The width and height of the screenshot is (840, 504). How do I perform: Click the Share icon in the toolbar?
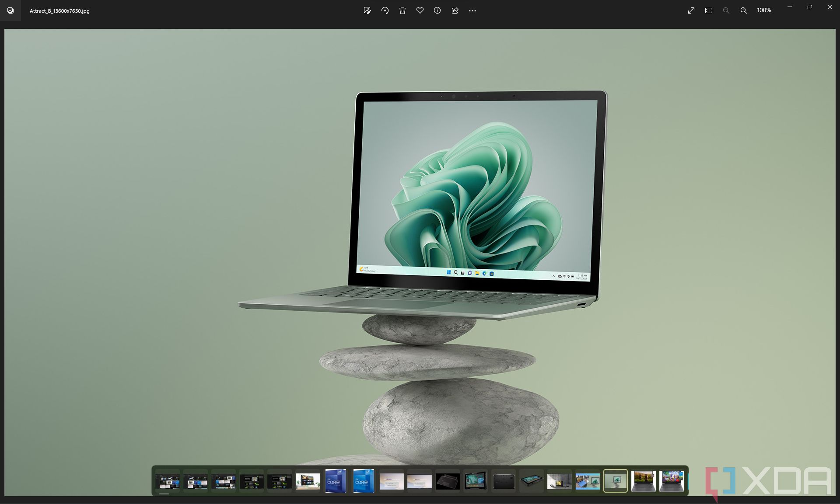[455, 10]
